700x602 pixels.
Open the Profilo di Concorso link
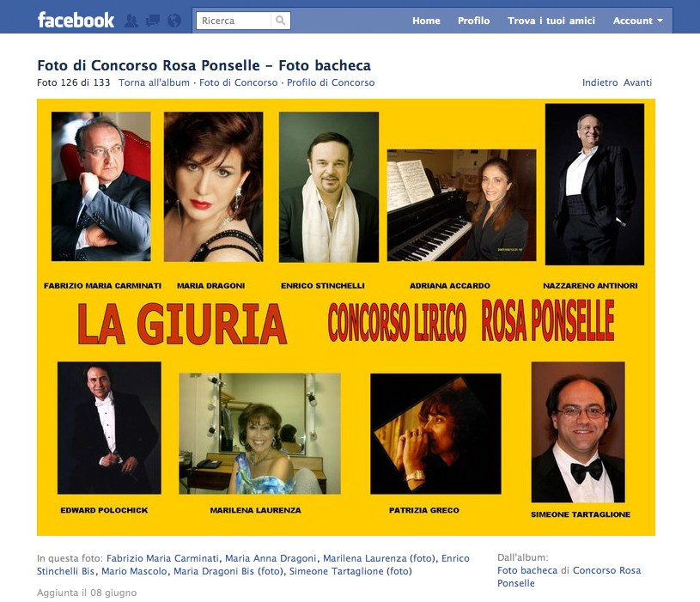[x=331, y=82]
